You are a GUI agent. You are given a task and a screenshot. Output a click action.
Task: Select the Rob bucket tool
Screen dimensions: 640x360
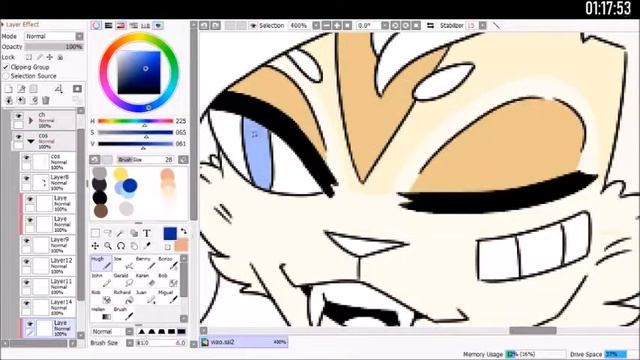coord(101,297)
